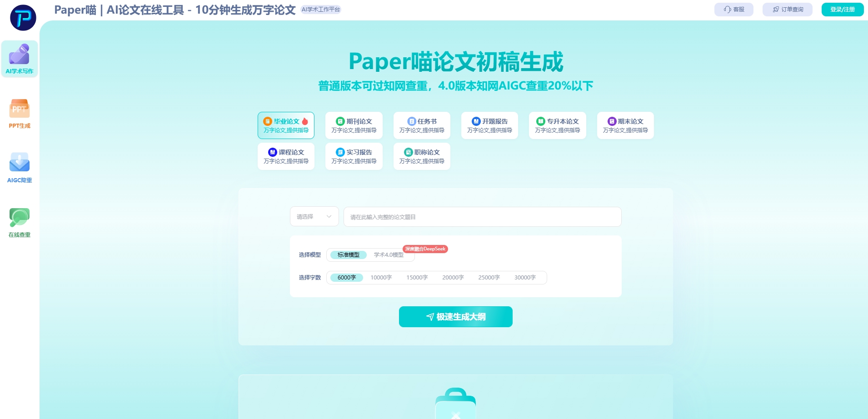Choose 25000字 word count
The image size is (868, 419).
tap(489, 278)
